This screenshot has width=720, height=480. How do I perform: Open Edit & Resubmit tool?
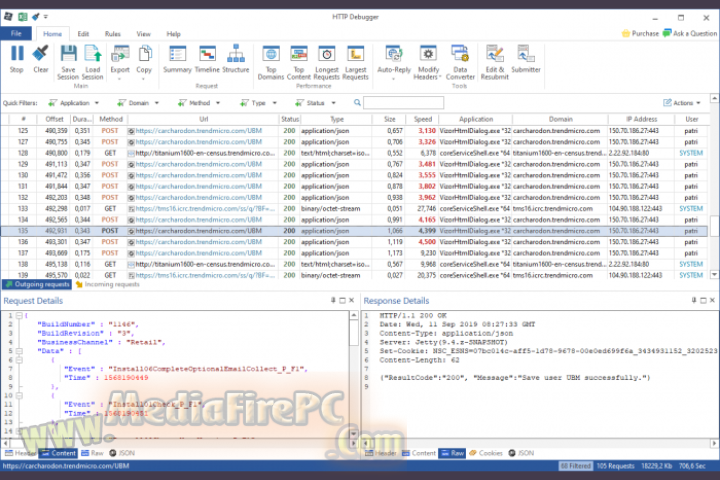(495, 62)
